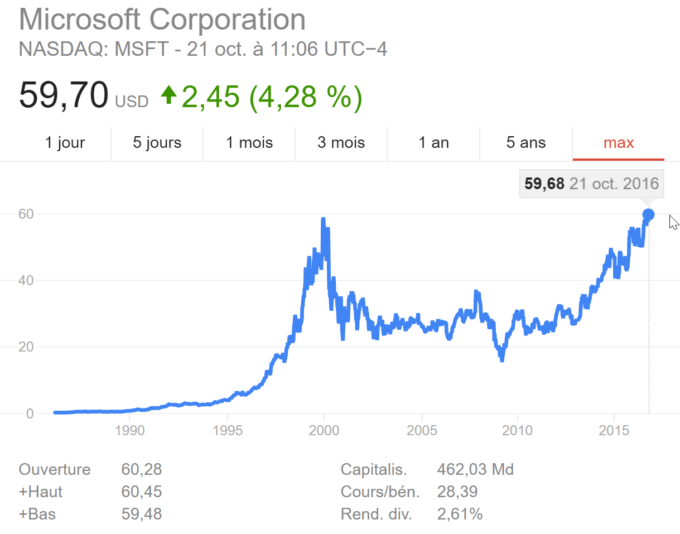Select the '5 ans' range tab
This screenshot has height=534, width=680.
(526, 143)
